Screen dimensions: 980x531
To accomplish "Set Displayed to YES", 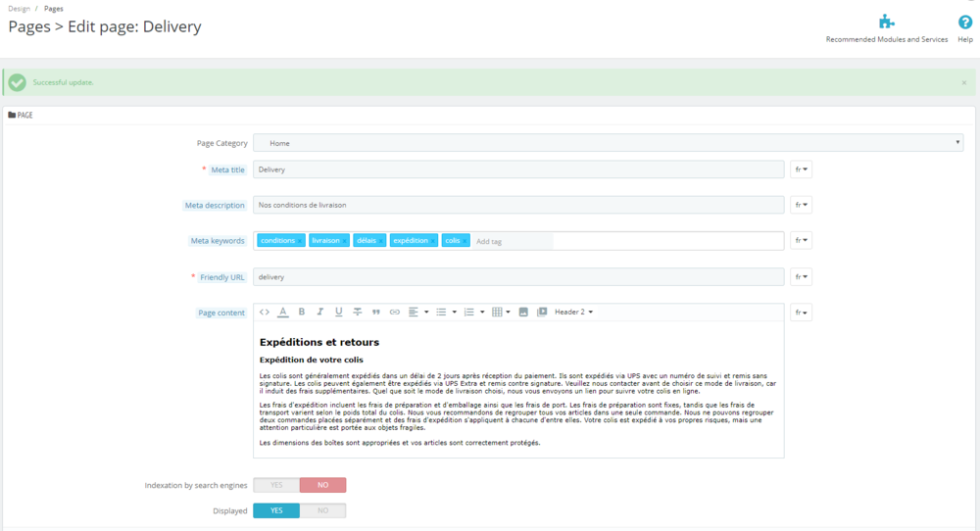I will tap(276, 510).
